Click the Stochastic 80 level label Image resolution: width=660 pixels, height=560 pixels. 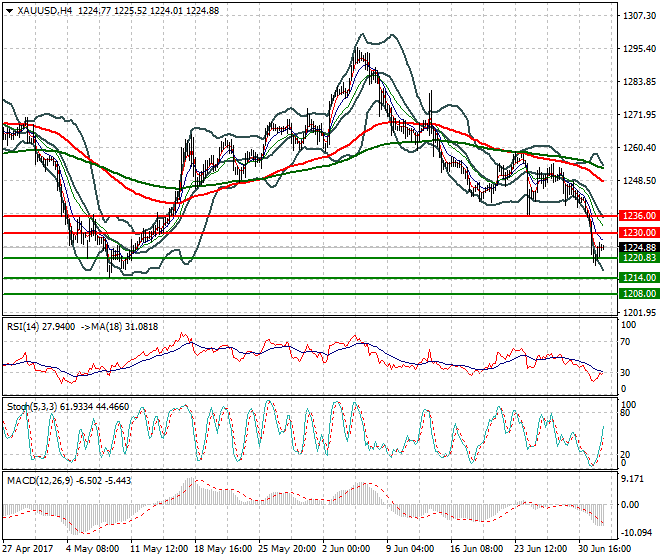coord(626,412)
